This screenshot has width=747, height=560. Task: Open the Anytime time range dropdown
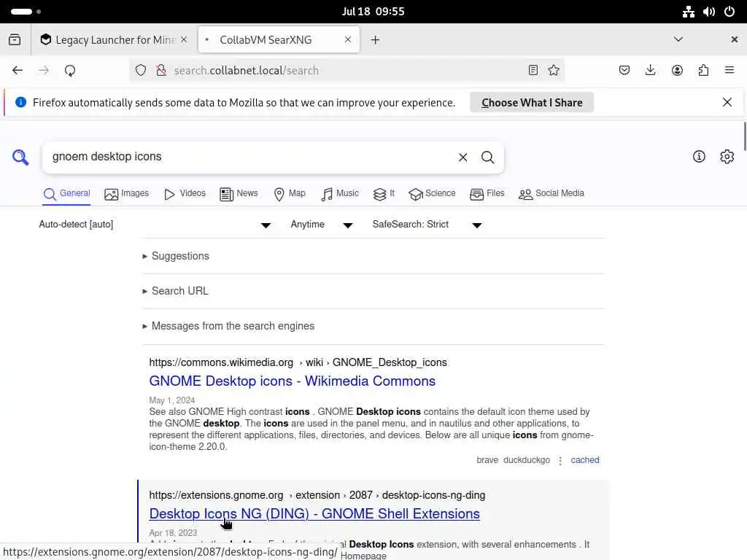322,225
